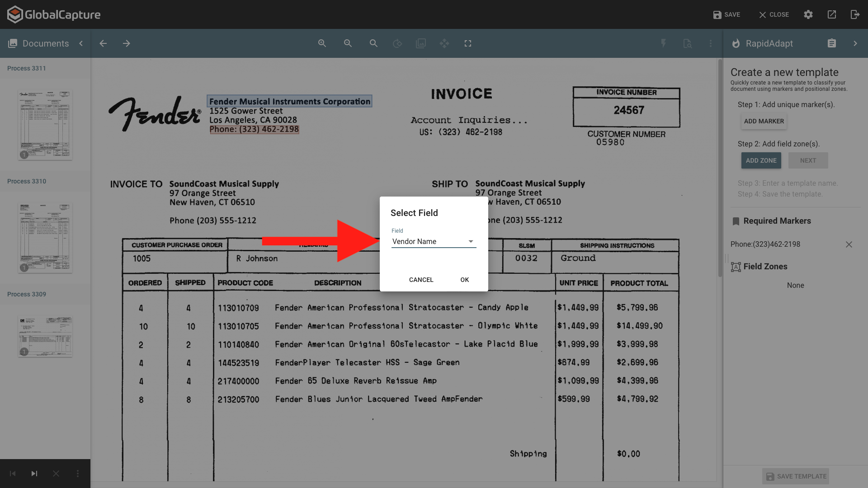Click highlighted Phone: (323) 462-2198 on invoice

point(254,129)
